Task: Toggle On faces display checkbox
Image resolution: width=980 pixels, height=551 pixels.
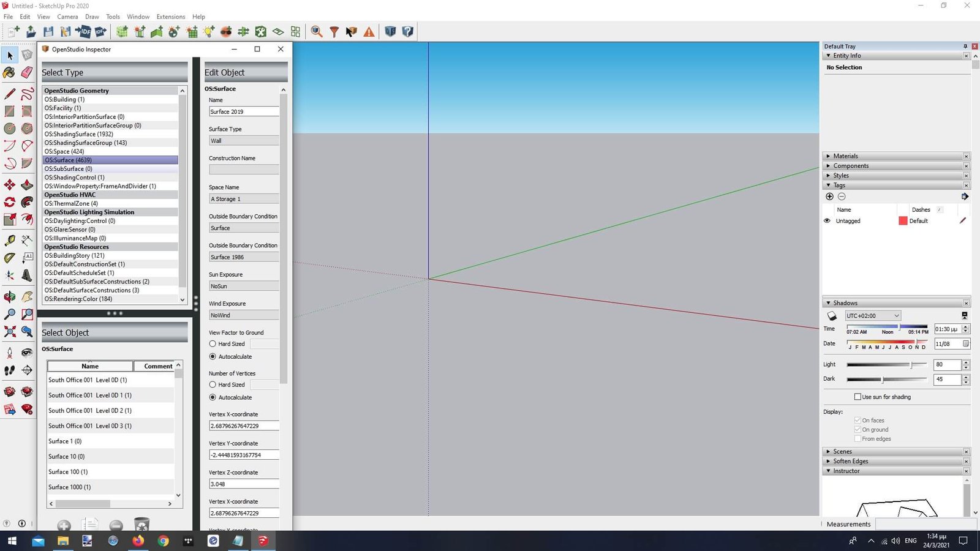Action: 858,420
